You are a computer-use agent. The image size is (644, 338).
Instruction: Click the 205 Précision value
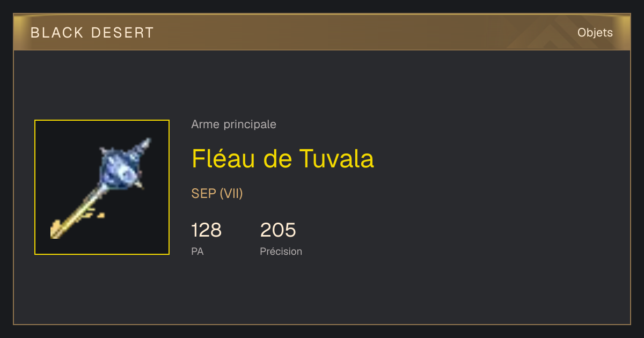point(278,230)
